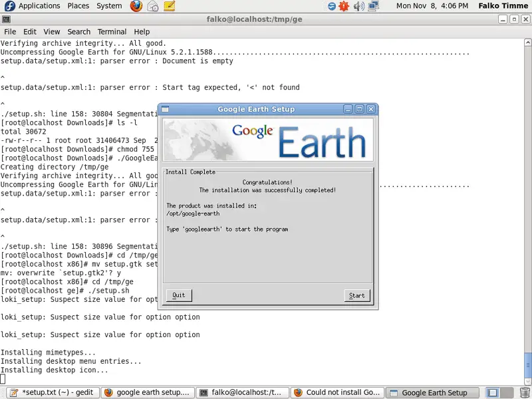Click the "Start tag expected, '<' not found" line
The height and width of the screenshot is (399, 532).
tap(150, 88)
